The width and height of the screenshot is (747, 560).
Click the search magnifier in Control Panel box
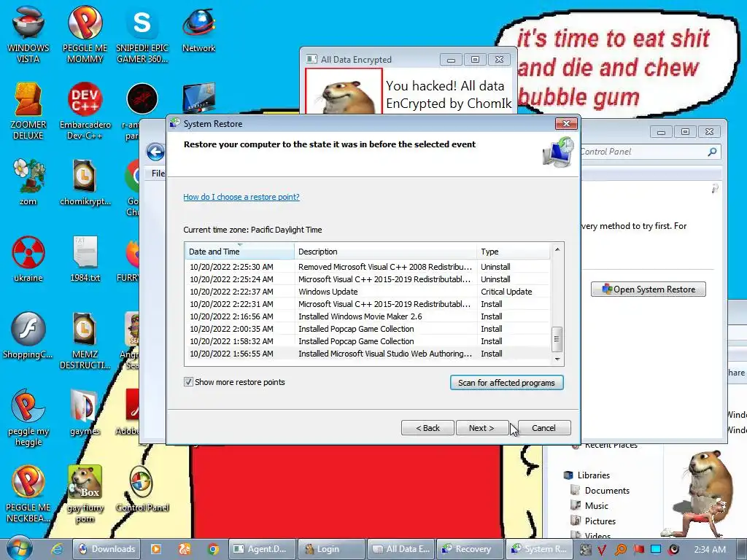click(x=712, y=152)
